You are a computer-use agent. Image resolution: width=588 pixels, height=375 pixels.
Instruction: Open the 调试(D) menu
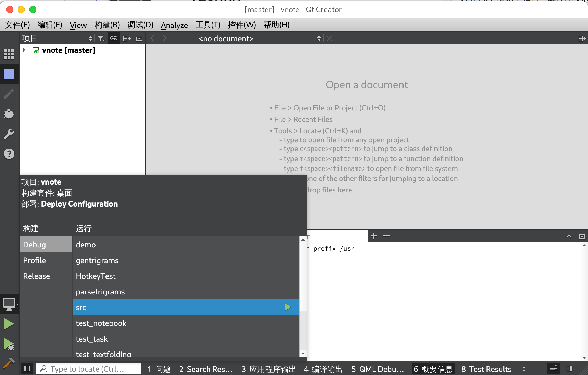coord(140,25)
